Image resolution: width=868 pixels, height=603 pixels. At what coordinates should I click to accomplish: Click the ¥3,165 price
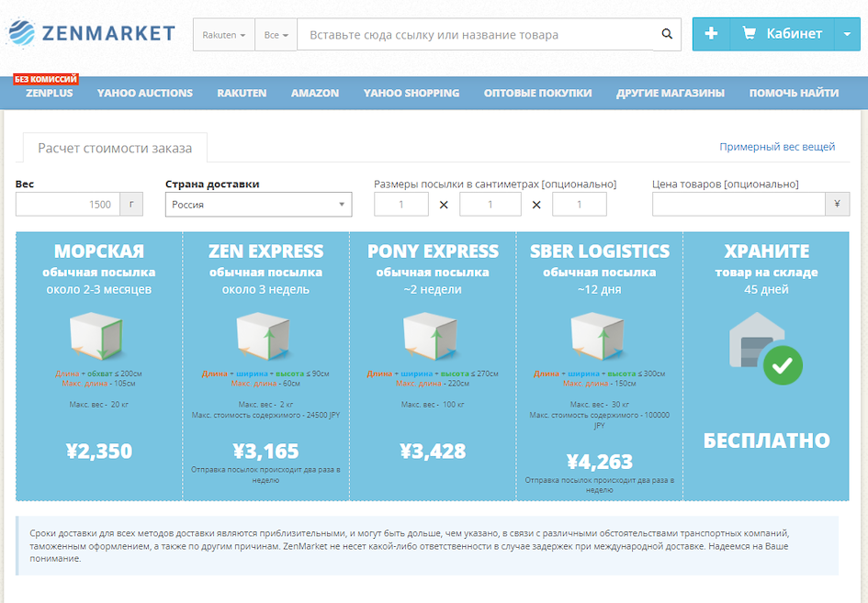(x=265, y=451)
